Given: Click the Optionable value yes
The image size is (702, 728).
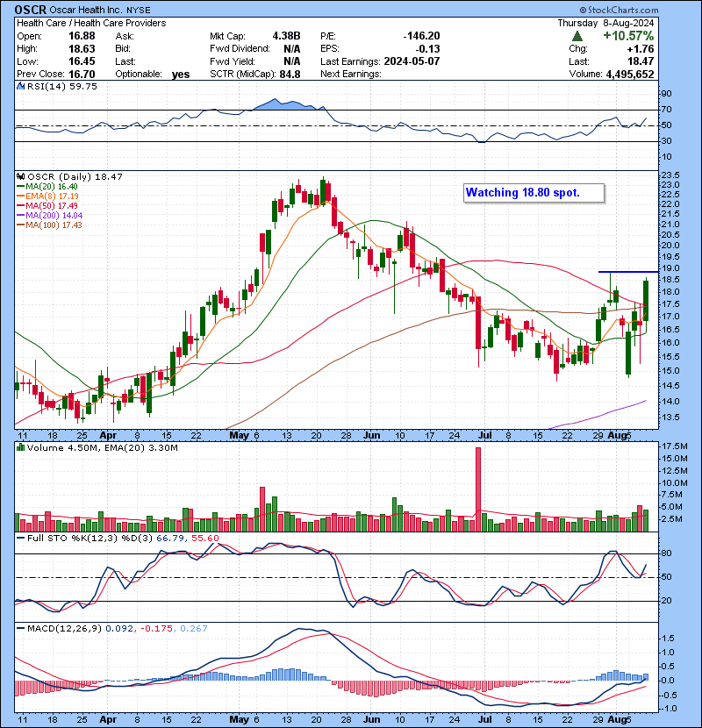Looking at the screenshot, I should point(181,75).
